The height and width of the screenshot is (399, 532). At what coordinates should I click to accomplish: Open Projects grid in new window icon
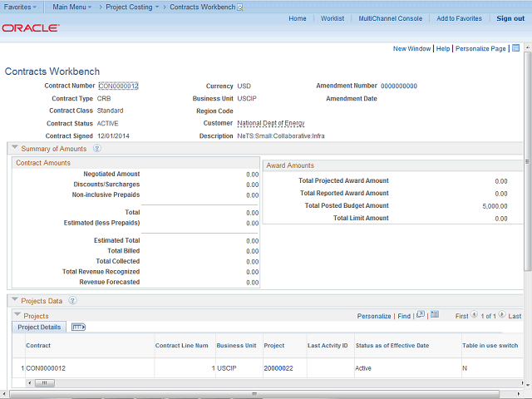click(421, 316)
